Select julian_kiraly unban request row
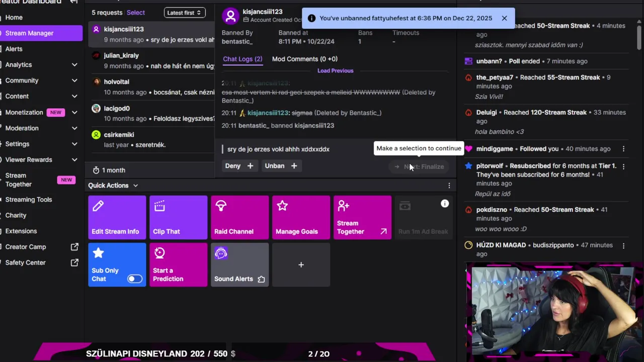 [151, 60]
